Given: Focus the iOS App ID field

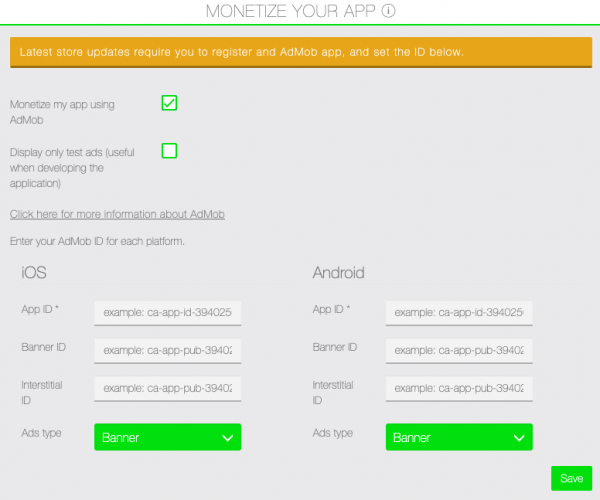Looking at the screenshot, I should [167, 313].
